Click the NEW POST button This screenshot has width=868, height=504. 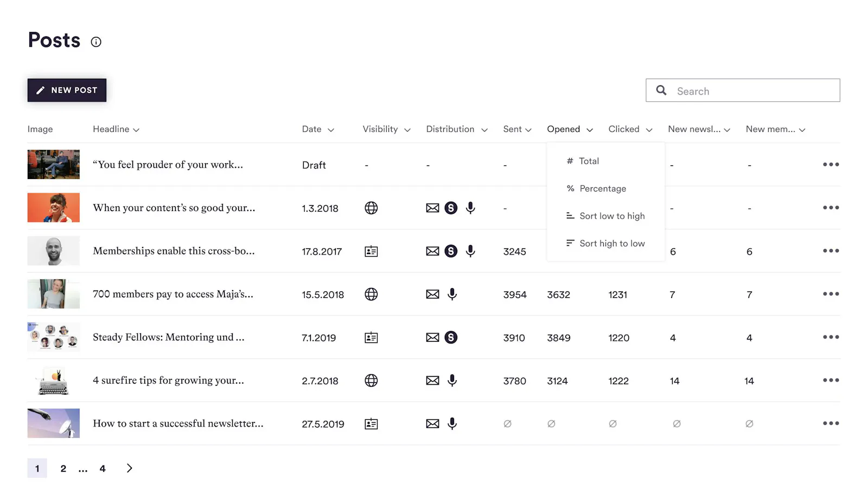(x=67, y=90)
